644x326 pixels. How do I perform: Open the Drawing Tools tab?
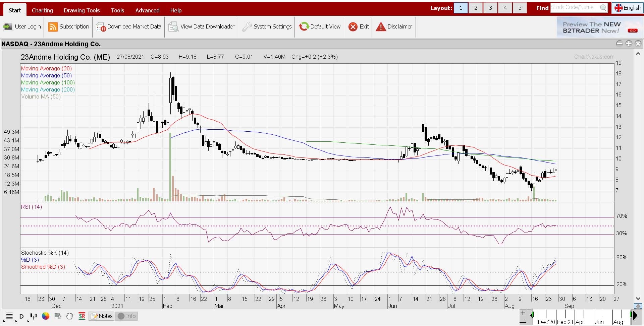tap(82, 10)
